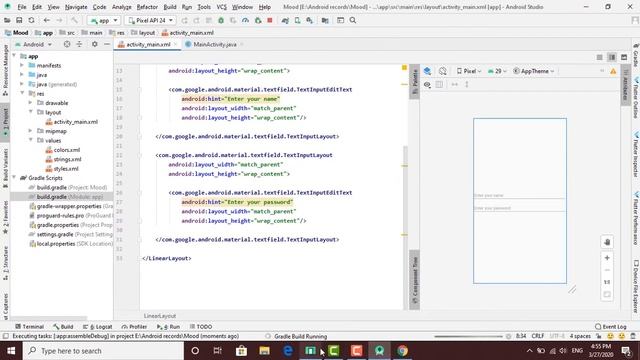Screen dimensions: 640x360
Task: Click the Sync/Reload from disk icon
Action: point(31,20)
